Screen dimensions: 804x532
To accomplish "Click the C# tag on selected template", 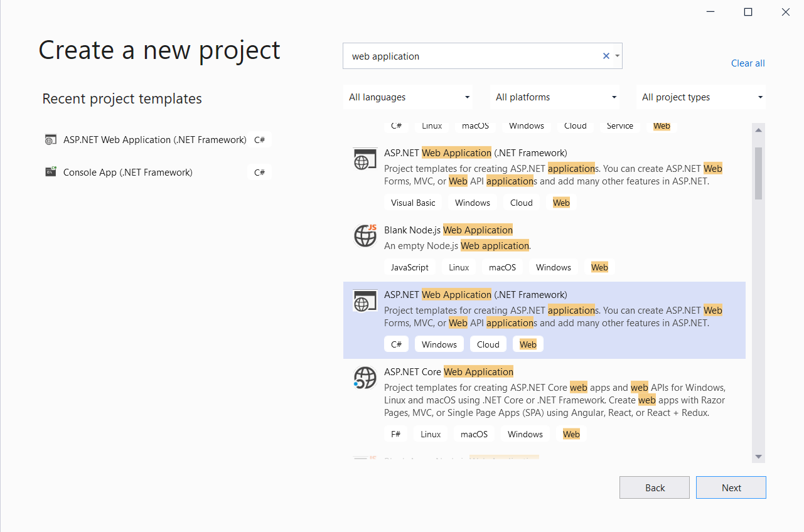I will pos(397,344).
